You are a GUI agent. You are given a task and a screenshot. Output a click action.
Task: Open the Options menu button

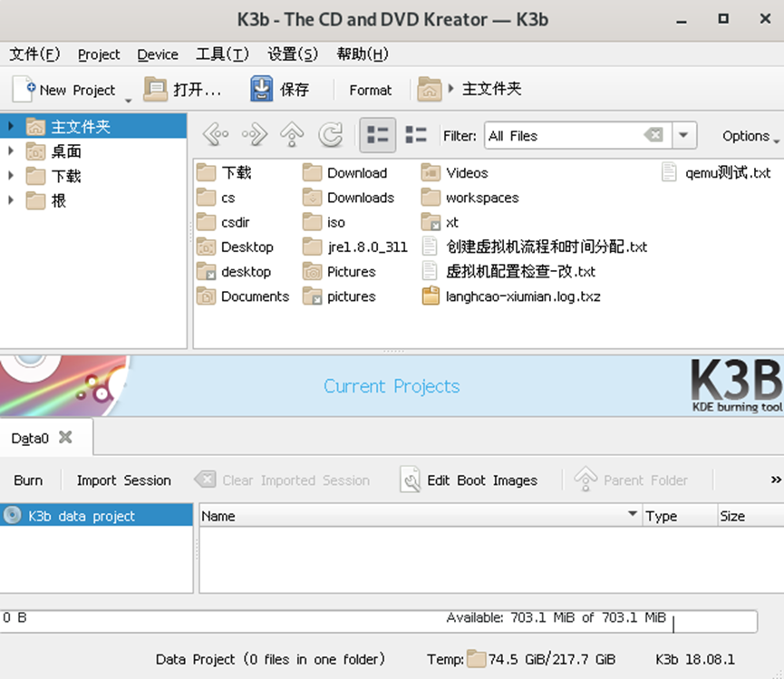click(x=749, y=136)
